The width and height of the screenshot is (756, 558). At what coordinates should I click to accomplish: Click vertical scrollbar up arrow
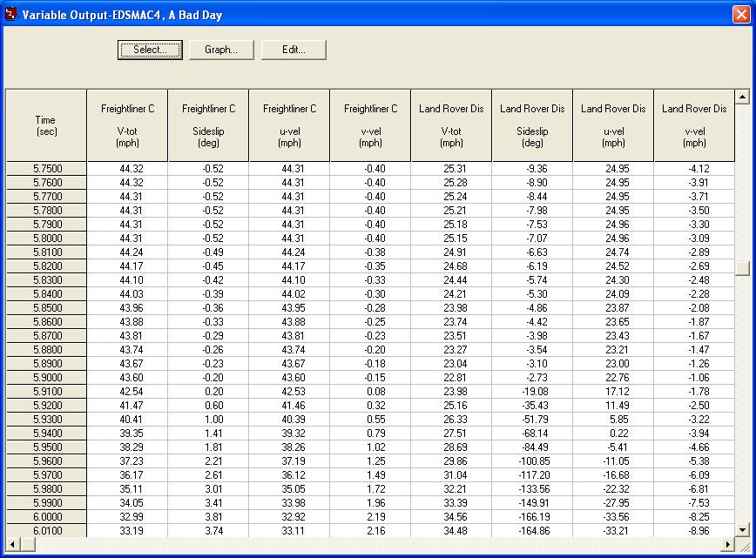(742, 97)
